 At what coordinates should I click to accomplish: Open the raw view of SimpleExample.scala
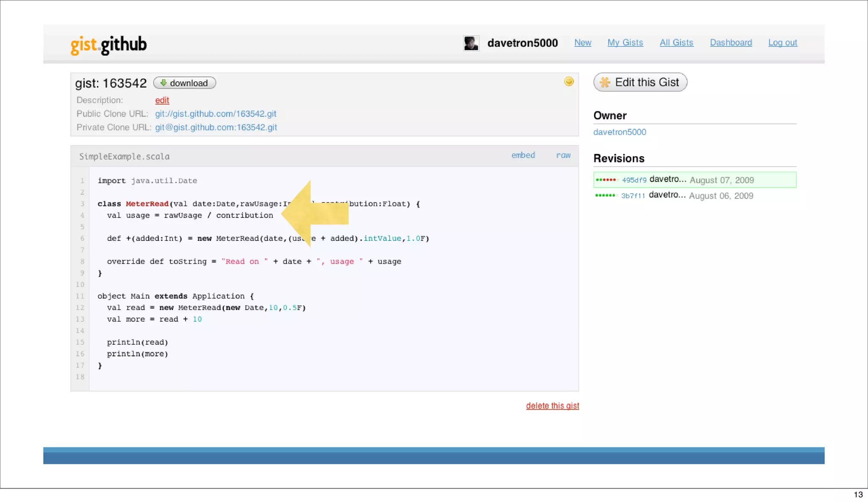[x=563, y=155]
